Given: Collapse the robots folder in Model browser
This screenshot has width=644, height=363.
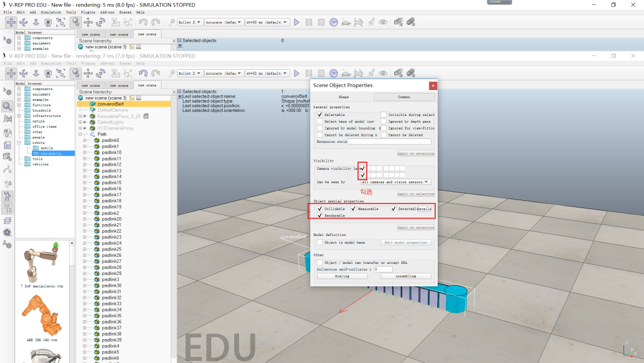Looking at the screenshot, I should tap(19, 143).
